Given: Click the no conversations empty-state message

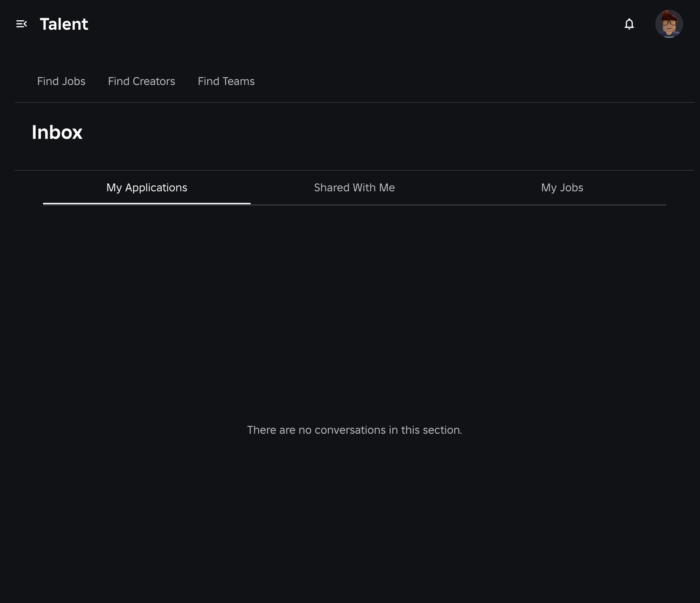Looking at the screenshot, I should click(x=354, y=430).
